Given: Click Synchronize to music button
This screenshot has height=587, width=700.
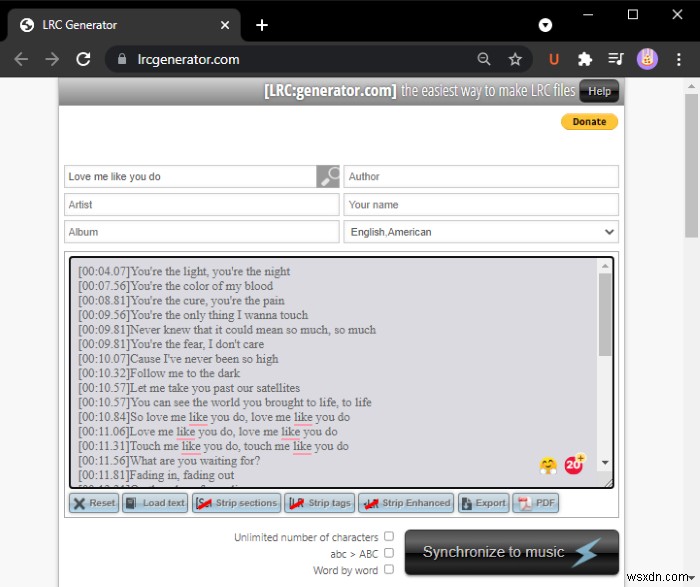Looking at the screenshot, I should 512,552.
